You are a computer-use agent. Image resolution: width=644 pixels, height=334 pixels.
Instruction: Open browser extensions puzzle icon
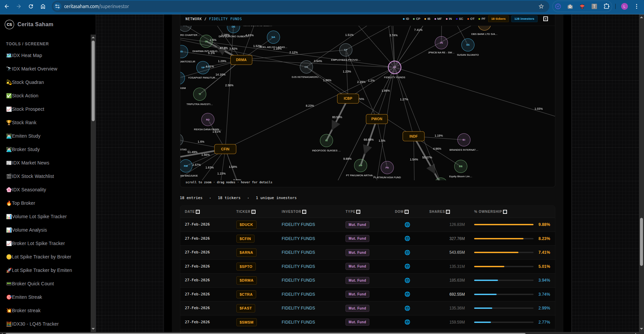[606, 6]
